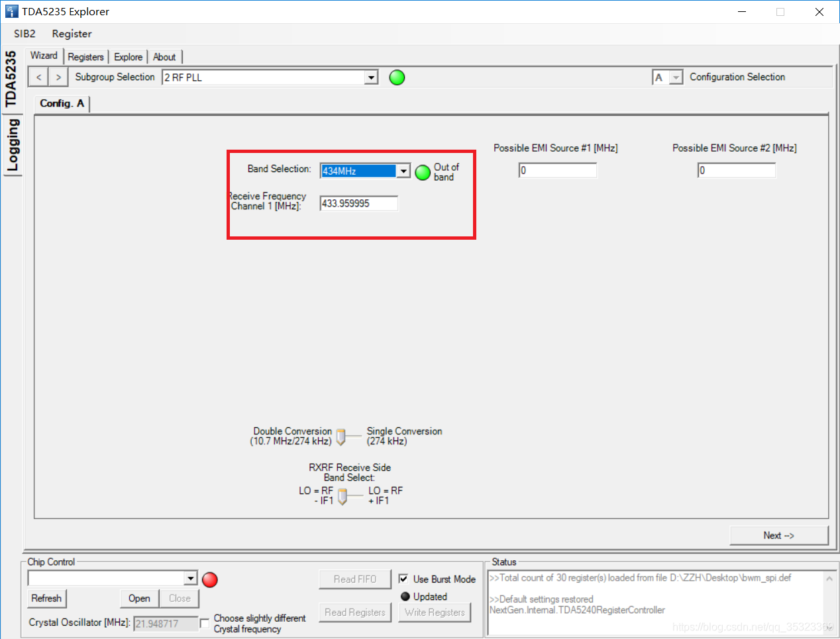Go to the next subgroup with > button

pyautogui.click(x=58, y=77)
